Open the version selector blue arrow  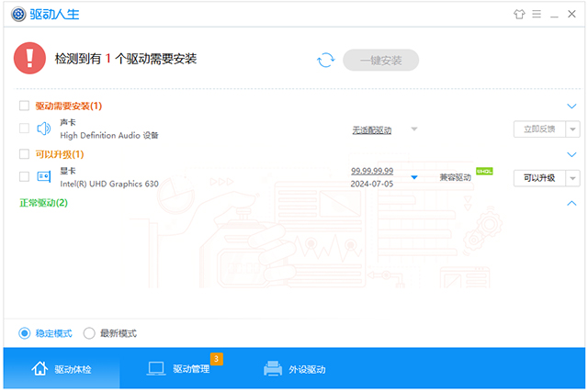point(414,177)
